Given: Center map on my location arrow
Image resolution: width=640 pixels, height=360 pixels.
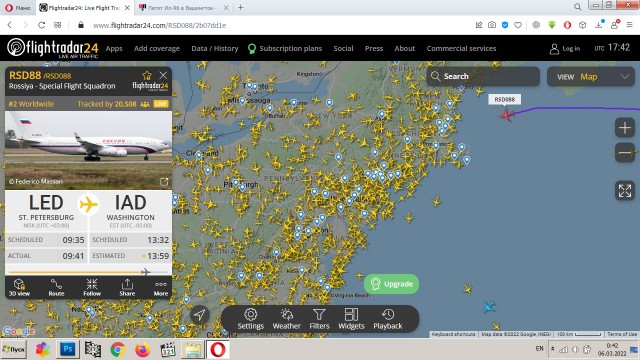Looking at the screenshot, I should click(x=200, y=315).
